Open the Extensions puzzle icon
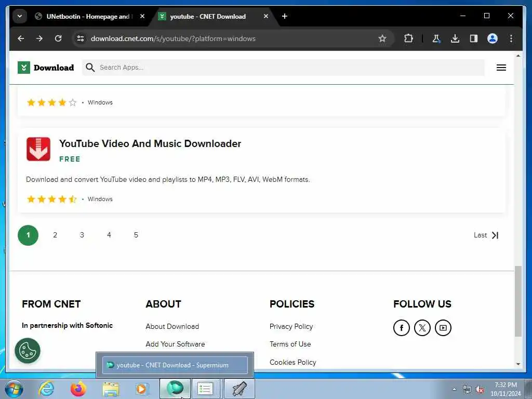This screenshot has height=399, width=532. tap(408, 38)
